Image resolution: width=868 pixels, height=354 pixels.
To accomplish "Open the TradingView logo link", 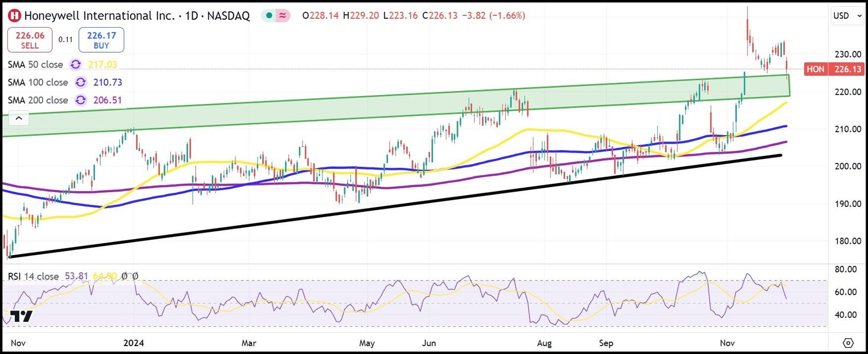I will click(x=22, y=317).
